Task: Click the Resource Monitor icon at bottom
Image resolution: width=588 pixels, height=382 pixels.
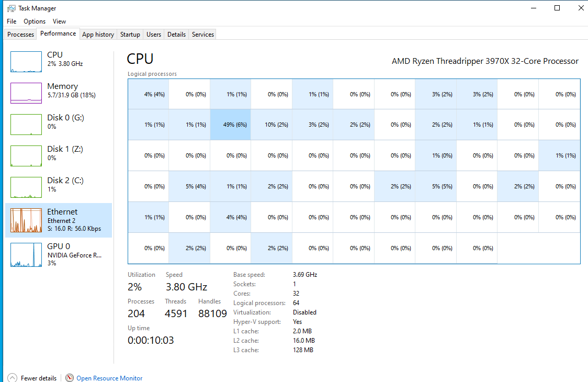Action: [70, 378]
